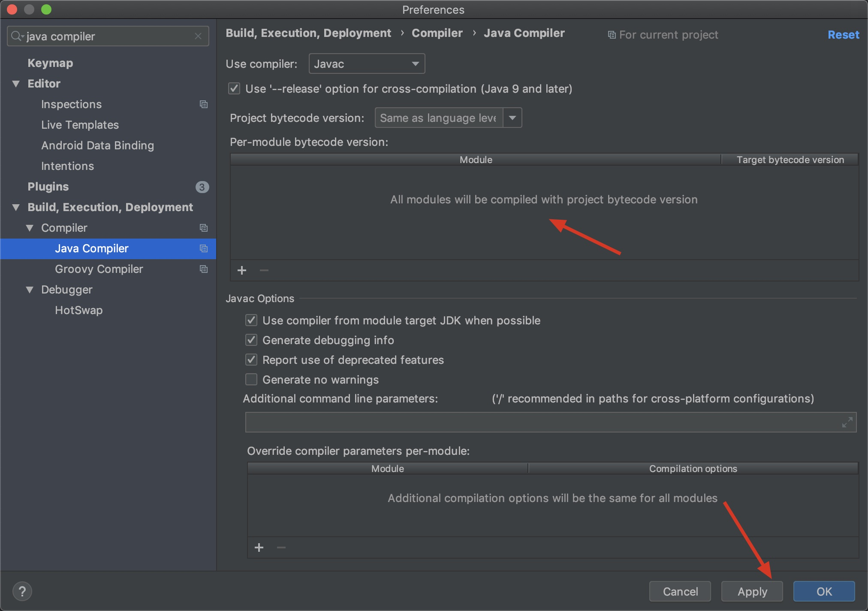The height and width of the screenshot is (611, 868).
Task: Click the Compiler breadcrumb in header
Action: point(437,33)
